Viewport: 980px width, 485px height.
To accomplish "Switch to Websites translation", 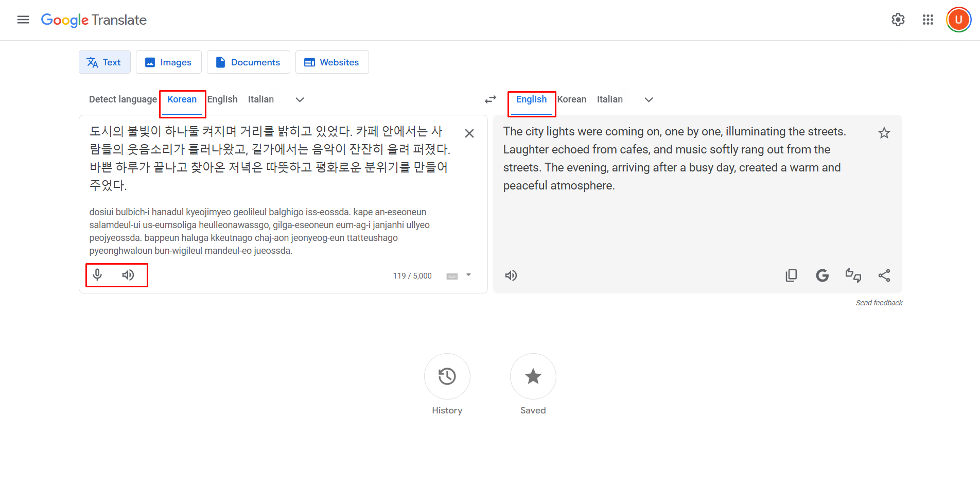I will [x=332, y=62].
